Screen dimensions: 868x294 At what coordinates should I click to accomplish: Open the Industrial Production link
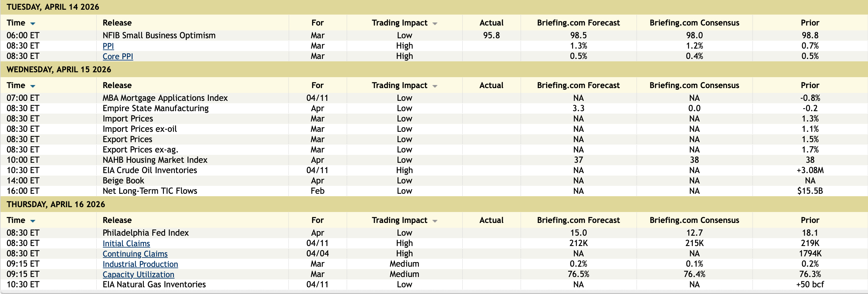coord(140,264)
